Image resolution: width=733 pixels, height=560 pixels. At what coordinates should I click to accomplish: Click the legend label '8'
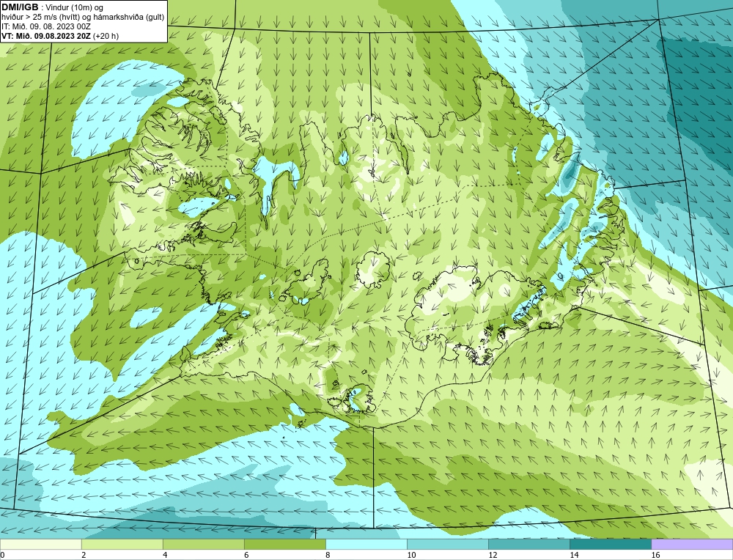tap(328, 556)
